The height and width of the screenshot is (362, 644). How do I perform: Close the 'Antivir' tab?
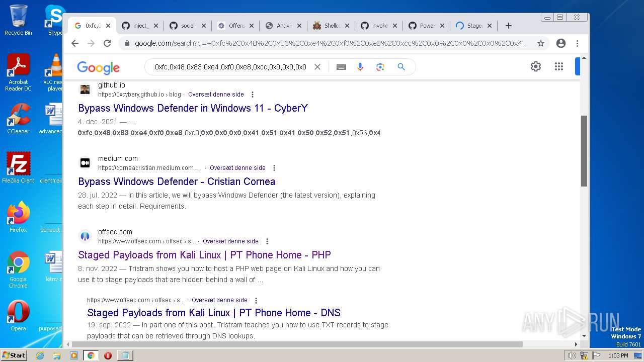click(299, 26)
